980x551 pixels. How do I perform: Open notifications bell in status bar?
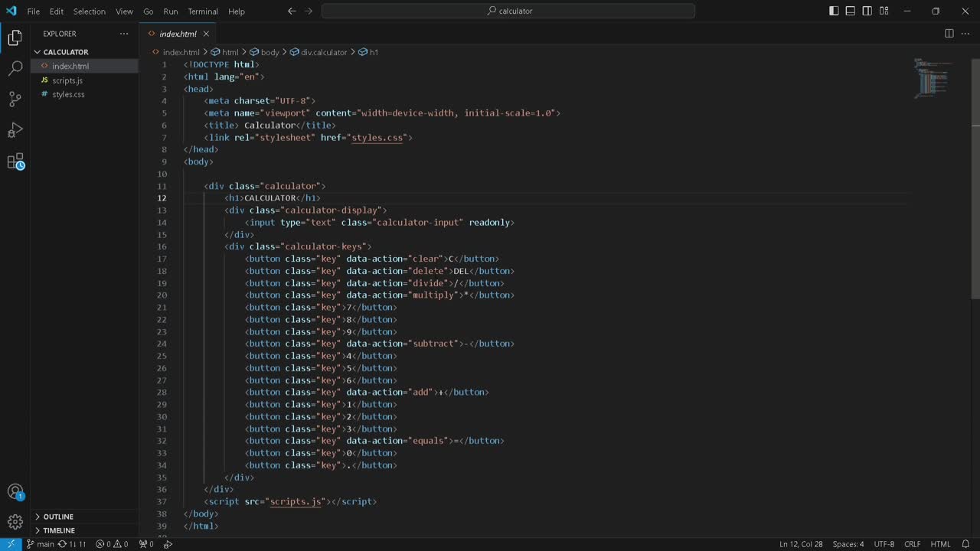point(965,544)
